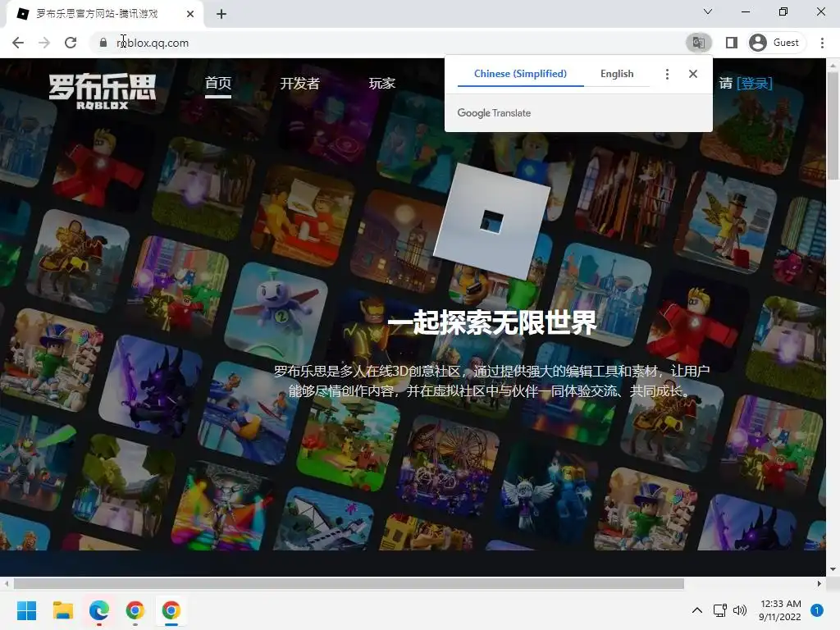Click the active Chrome taskbar icon

tap(171, 610)
